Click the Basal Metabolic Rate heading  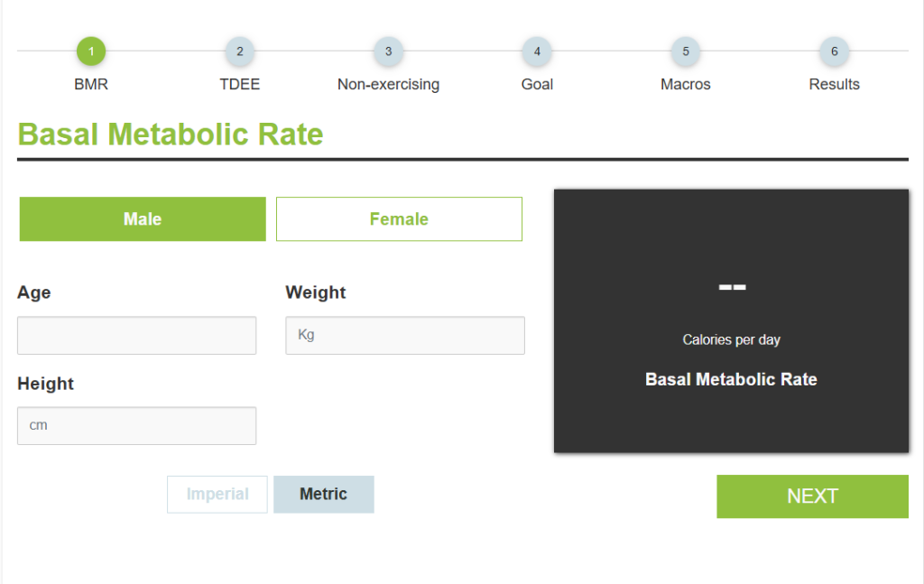[171, 134]
